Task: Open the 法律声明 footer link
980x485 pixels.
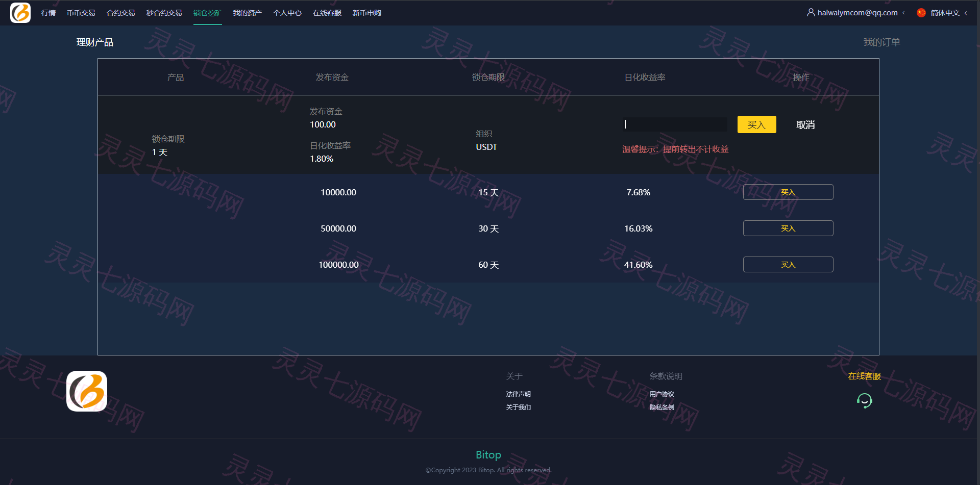Action: [519, 394]
